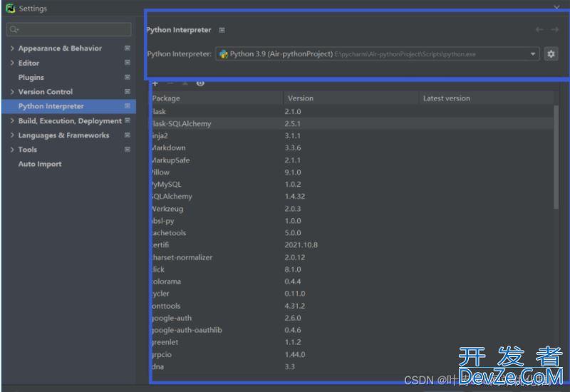Click the project icon next to Tools
This screenshot has height=392, width=570.
pos(128,150)
